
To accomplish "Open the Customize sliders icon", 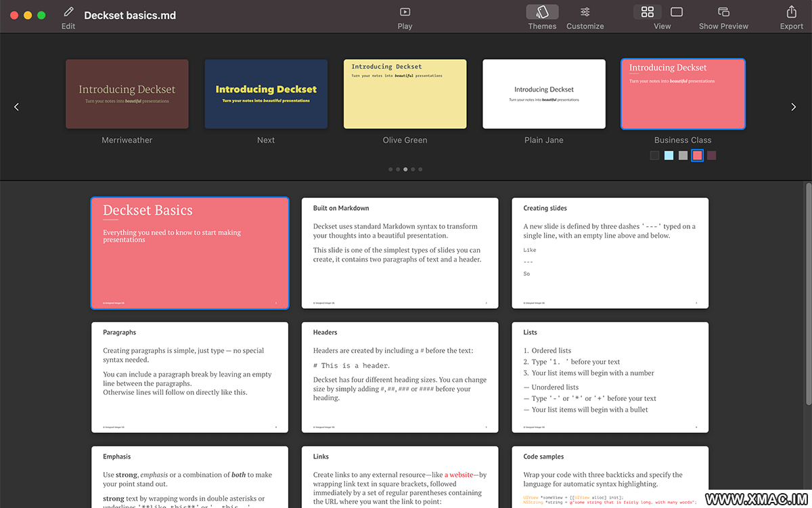I will pos(585,12).
